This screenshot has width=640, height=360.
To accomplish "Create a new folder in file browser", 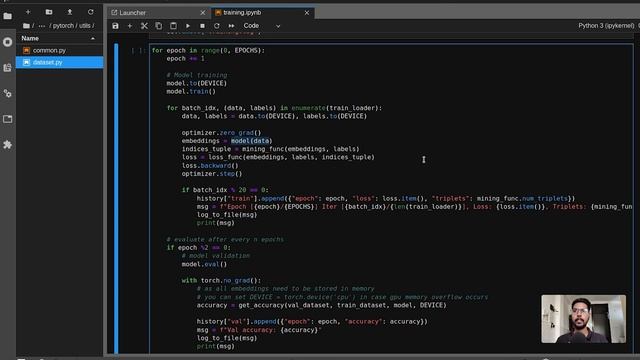I will coord(49,12).
